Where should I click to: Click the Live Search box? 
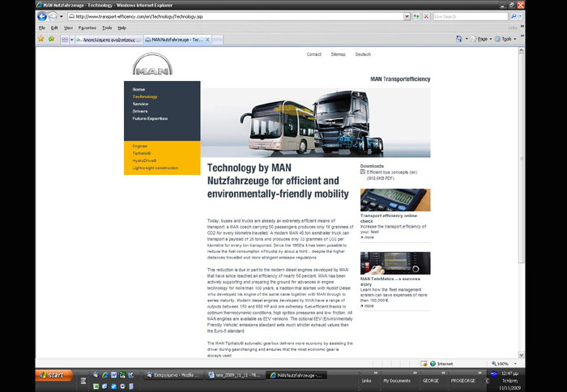click(470, 16)
